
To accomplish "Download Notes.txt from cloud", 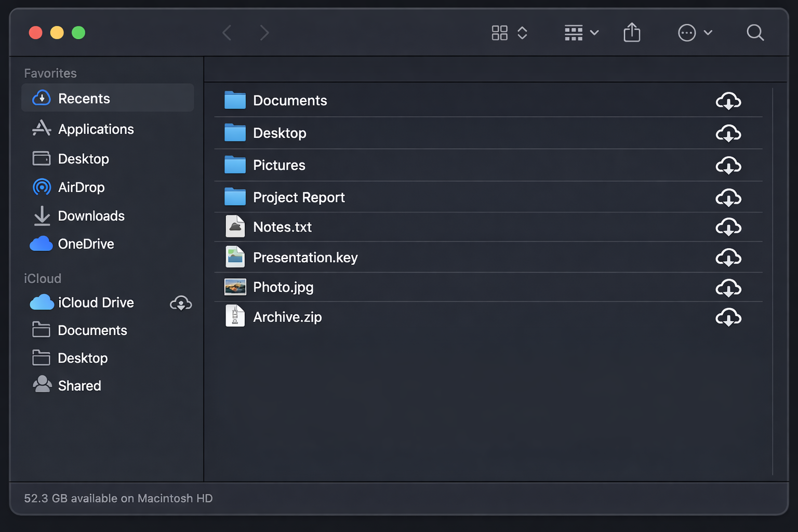I will (728, 227).
